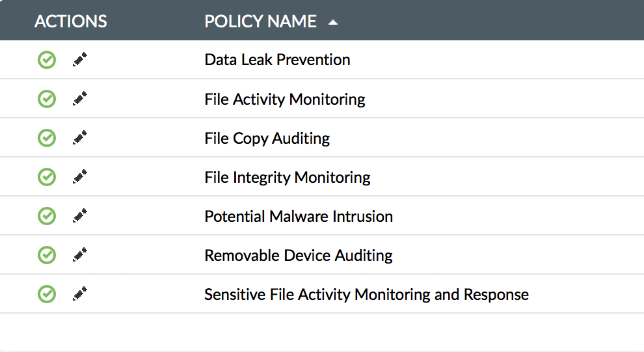This screenshot has width=644, height=352.
Task: Click the sort arrow beside Policy Name
Action: tap(333, 22)
